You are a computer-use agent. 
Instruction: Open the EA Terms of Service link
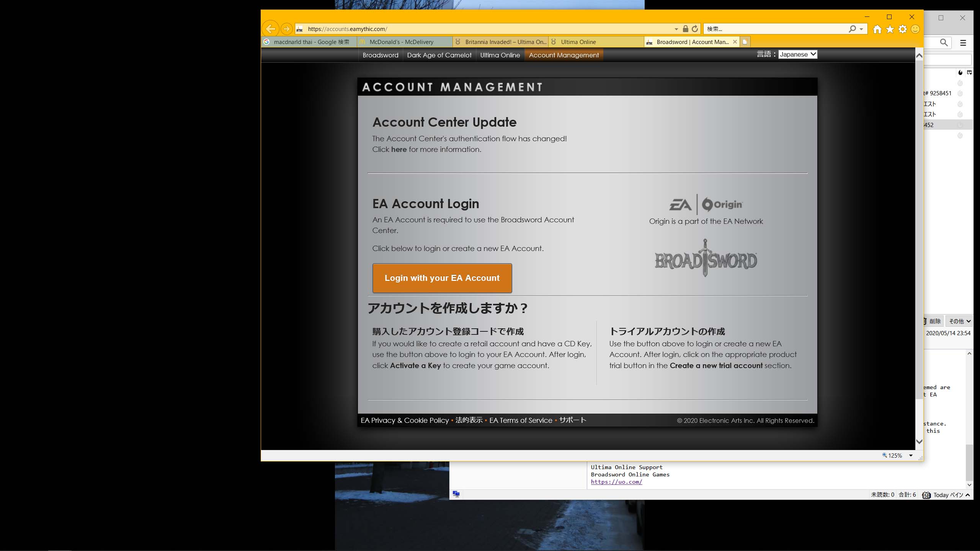point(521,420)
